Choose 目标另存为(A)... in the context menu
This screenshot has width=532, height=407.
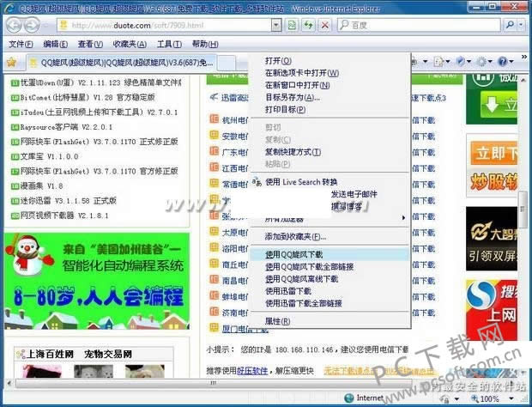[329, 97]
